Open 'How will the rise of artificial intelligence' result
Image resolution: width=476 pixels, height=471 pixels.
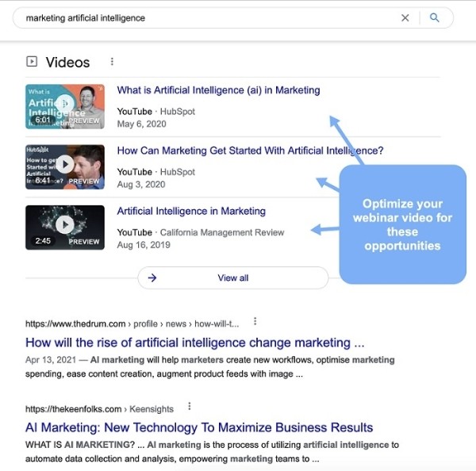(194, 343)
